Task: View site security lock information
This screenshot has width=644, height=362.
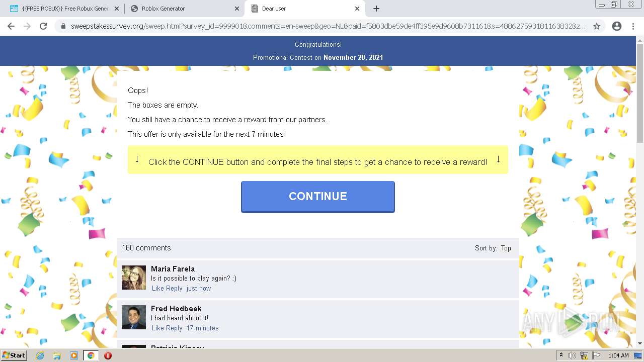Action: [63, 26]
